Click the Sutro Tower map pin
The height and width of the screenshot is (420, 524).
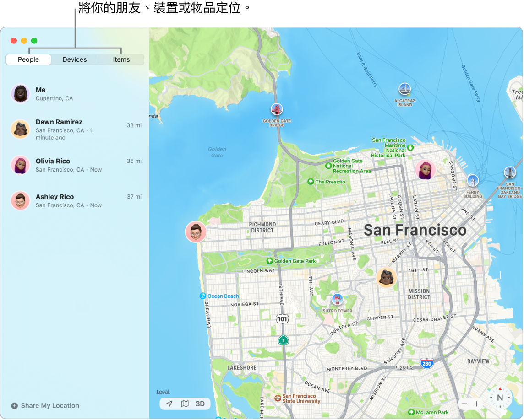click(x=338, y=300)
